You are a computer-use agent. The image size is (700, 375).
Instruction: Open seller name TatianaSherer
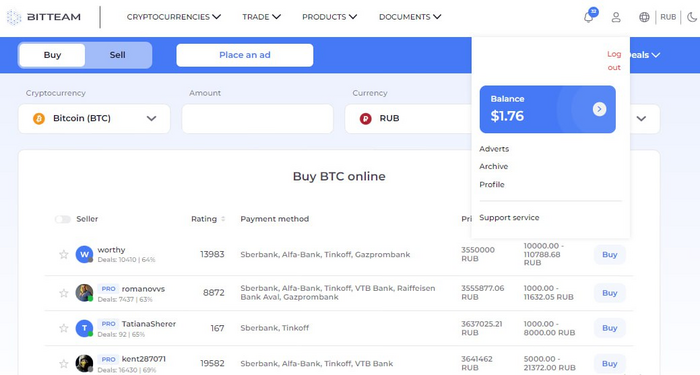149,324
